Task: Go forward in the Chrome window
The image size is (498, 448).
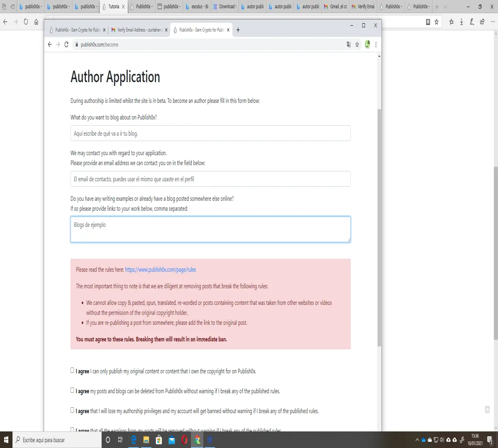Action: click(58, 44)
